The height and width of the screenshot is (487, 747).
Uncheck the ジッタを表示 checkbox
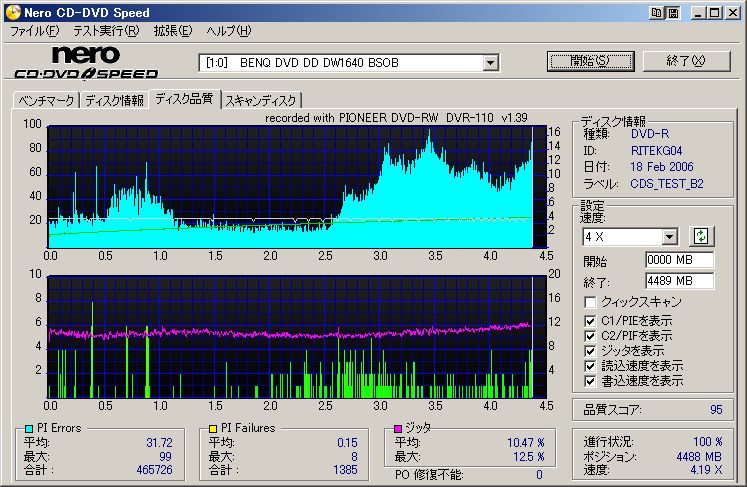click(x=590, y=351)
